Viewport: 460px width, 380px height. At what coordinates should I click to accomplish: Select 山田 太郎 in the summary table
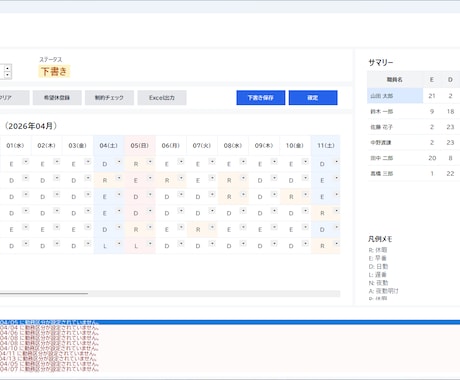395,96
